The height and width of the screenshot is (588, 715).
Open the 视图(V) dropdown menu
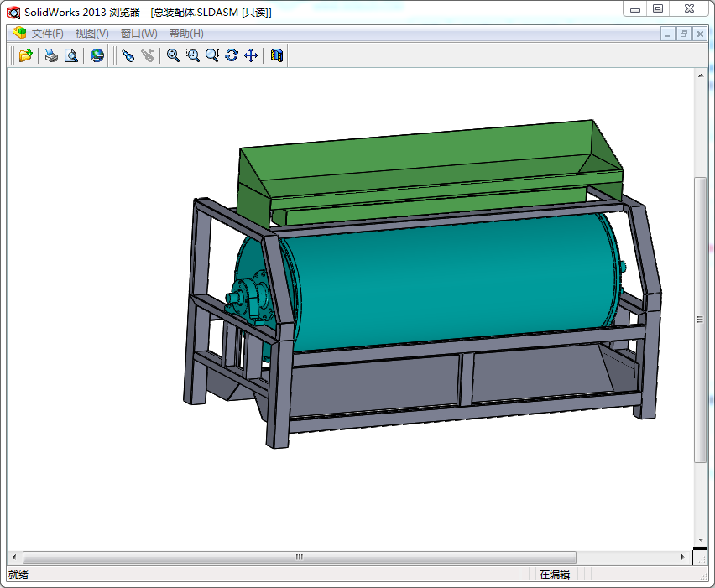[x=92, y=34]
